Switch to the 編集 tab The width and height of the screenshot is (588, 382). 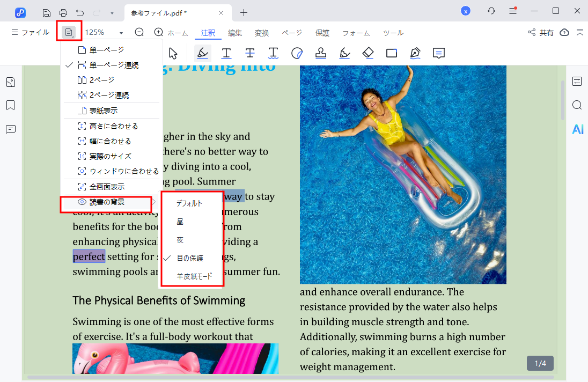tap(235, 33)
